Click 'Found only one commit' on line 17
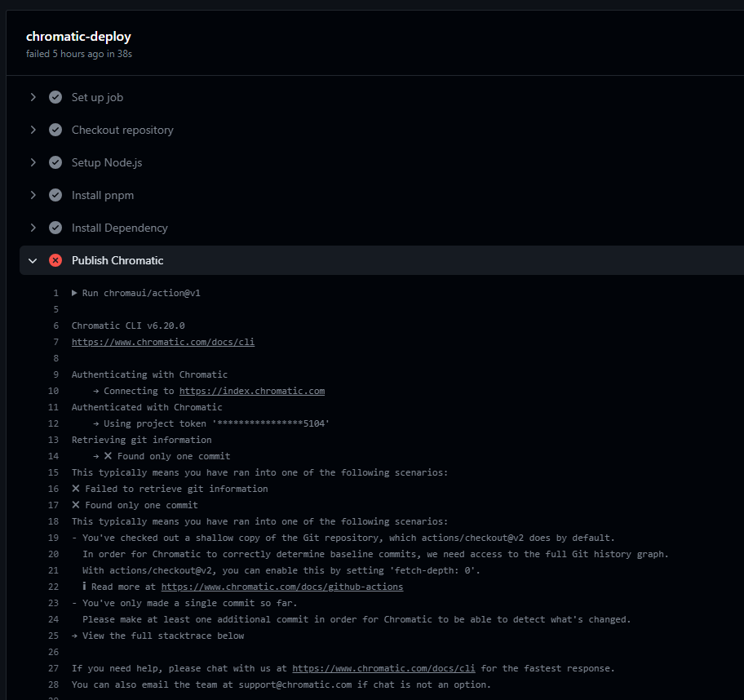The height and width of the screenshot is (700, 744). [x=141, y=506]
